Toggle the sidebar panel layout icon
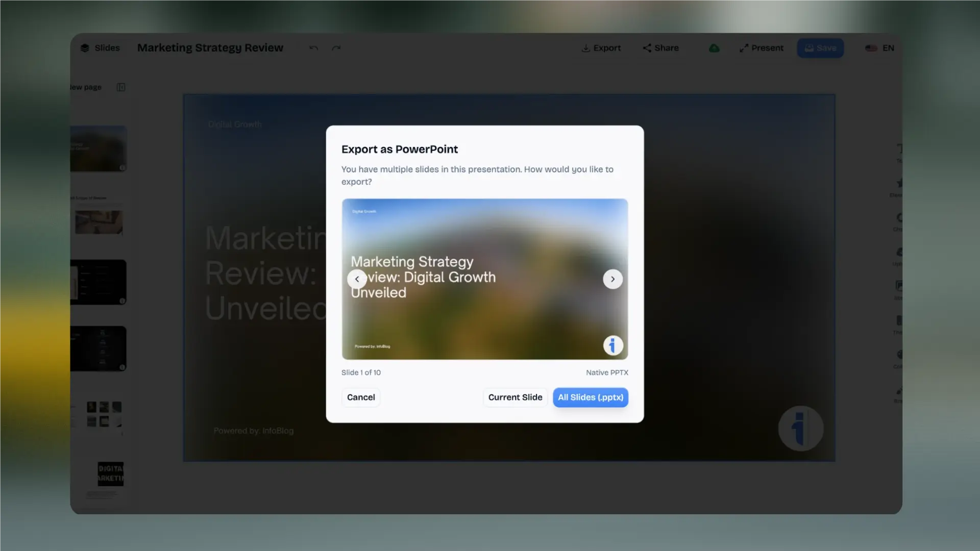The width and height of the screenshot is (980, 551). 121,87
